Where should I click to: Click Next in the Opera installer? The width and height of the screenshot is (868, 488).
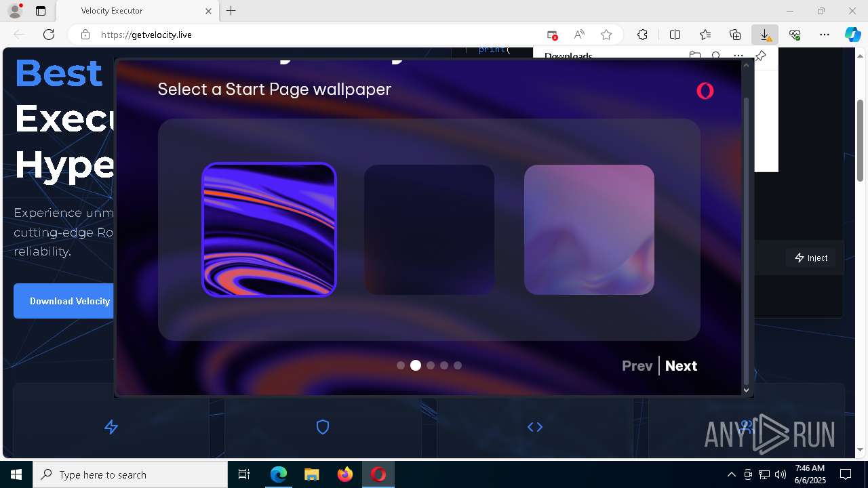pos(681,366)
